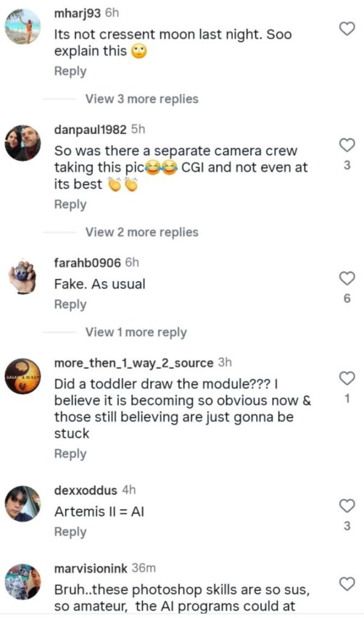Like marvisionink's photoshop comment
The height and width of the screenshot is (618, 364).
coord(347,584)
